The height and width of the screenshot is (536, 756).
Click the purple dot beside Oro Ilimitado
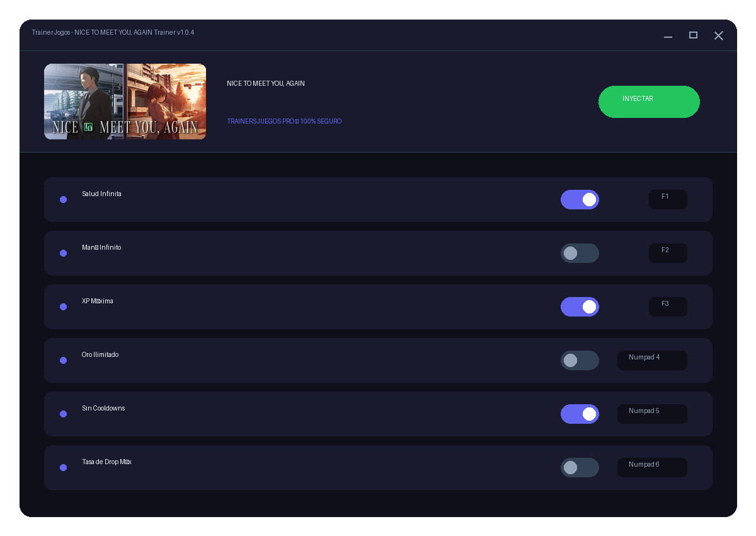(x=63, y=360)
